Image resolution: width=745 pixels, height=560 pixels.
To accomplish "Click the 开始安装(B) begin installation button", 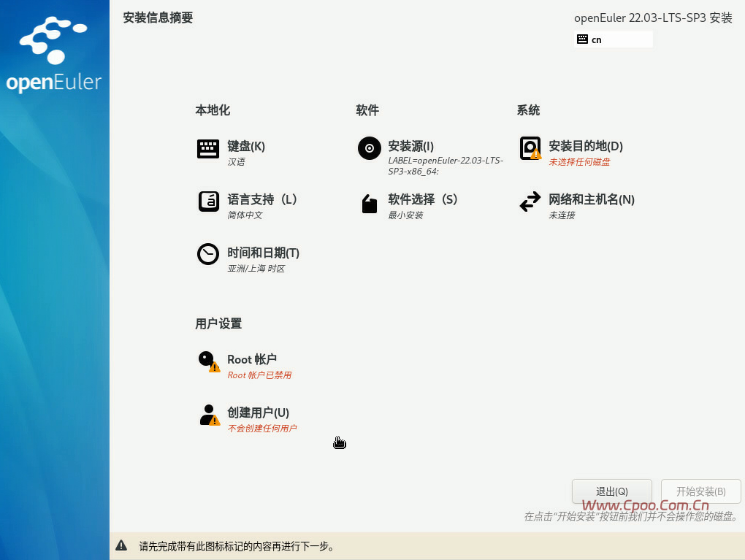I will [701, 491].
